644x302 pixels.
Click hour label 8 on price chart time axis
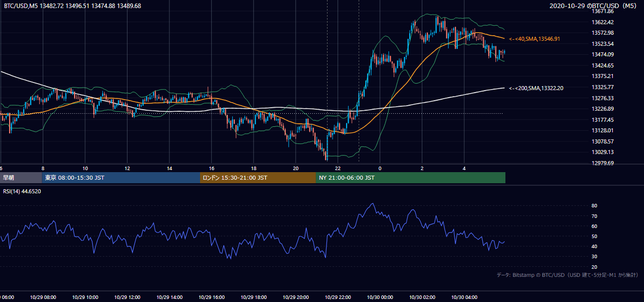(x=43, y=168)
